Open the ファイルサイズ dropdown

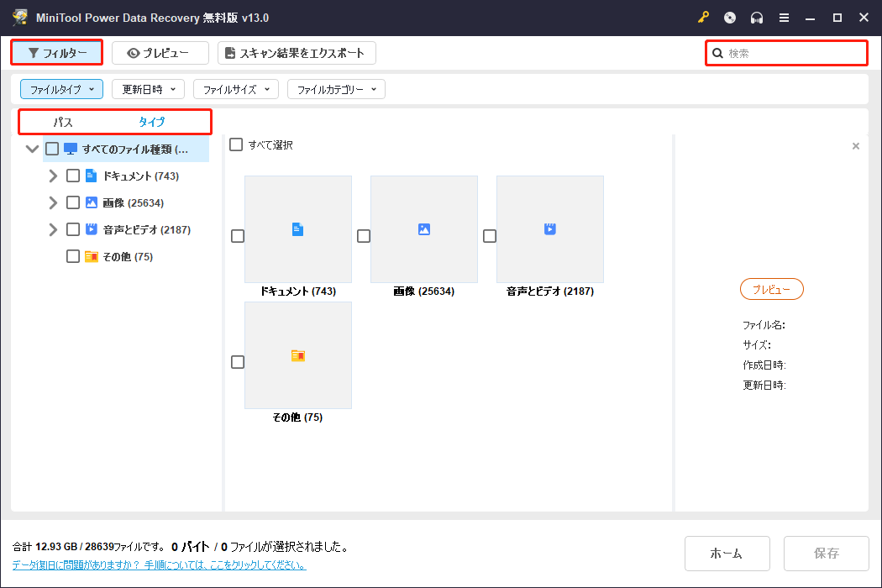coord(236,89)
